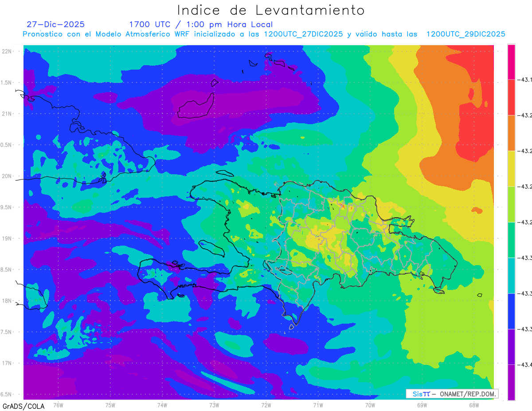Pick the orange swatch in the color legend
Viewport: 532px width, 411px height.
(511, 133)
